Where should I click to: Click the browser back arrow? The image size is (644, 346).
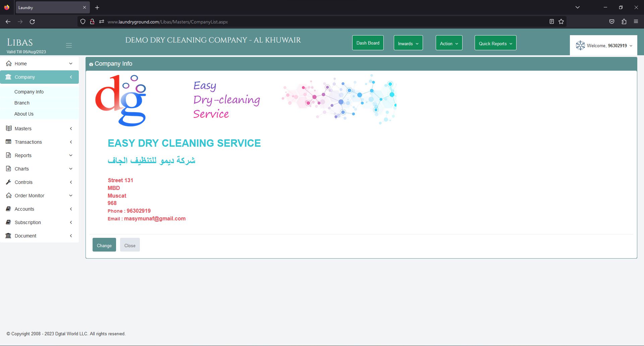(x=8, y=22)
